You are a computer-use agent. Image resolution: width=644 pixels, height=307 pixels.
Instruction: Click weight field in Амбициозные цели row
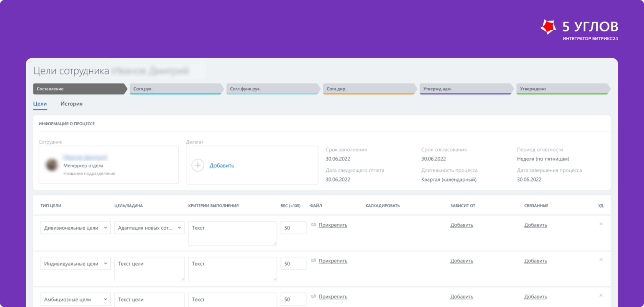point(293,299)
